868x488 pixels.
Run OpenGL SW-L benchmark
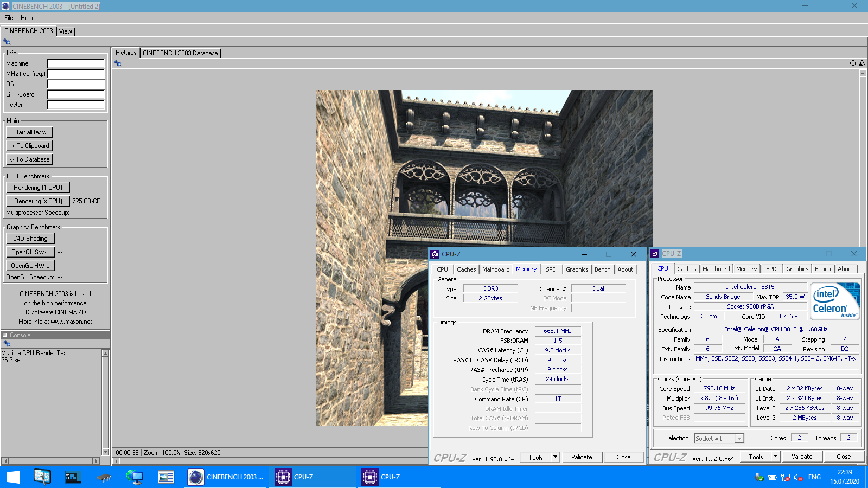(30, 252)
